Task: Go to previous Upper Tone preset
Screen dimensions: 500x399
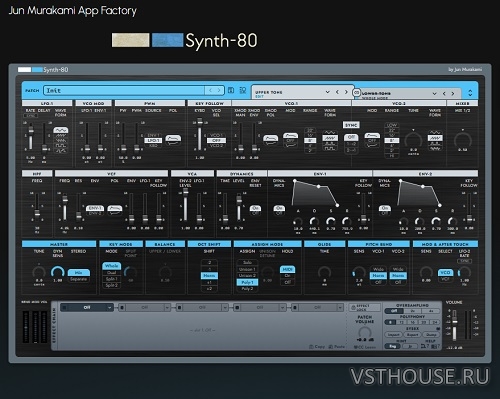Action: (337, 92)
